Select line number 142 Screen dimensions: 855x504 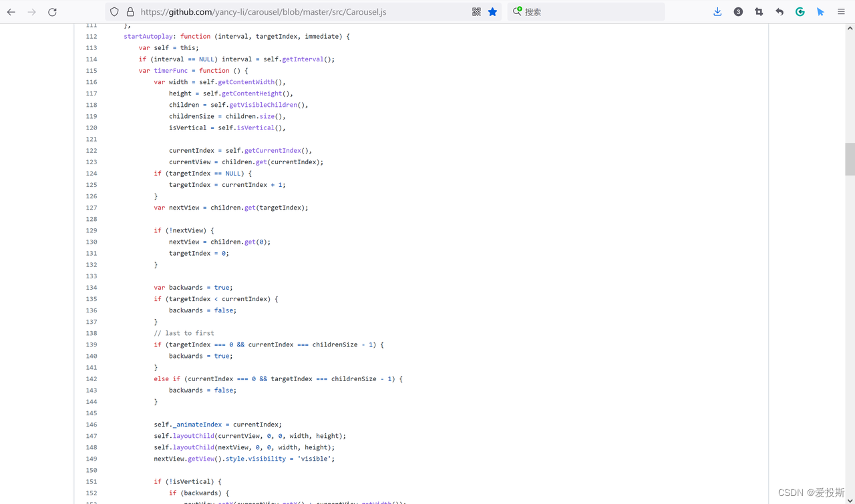point(92,379)
